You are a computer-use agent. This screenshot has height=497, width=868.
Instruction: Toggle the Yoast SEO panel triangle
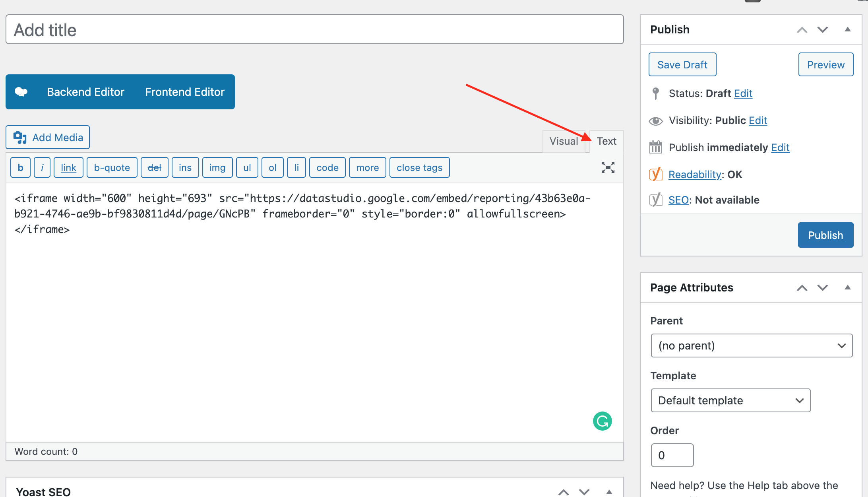609,492
